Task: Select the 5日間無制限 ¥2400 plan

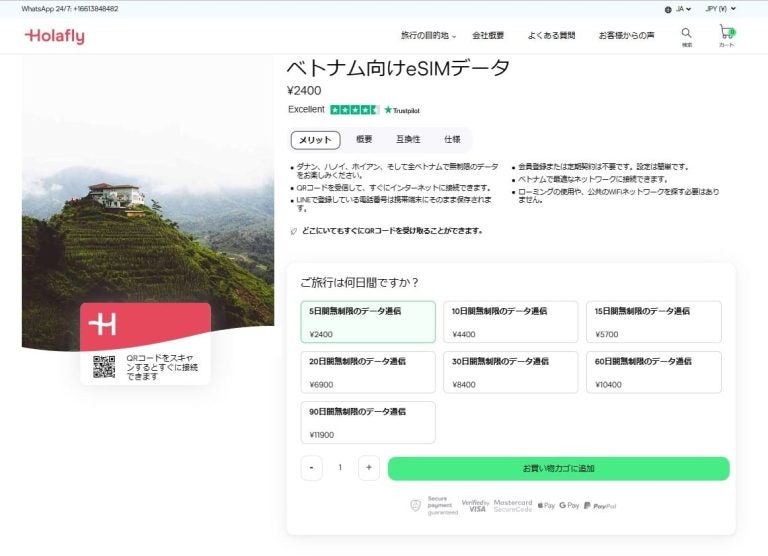Action: click(368, 322)
